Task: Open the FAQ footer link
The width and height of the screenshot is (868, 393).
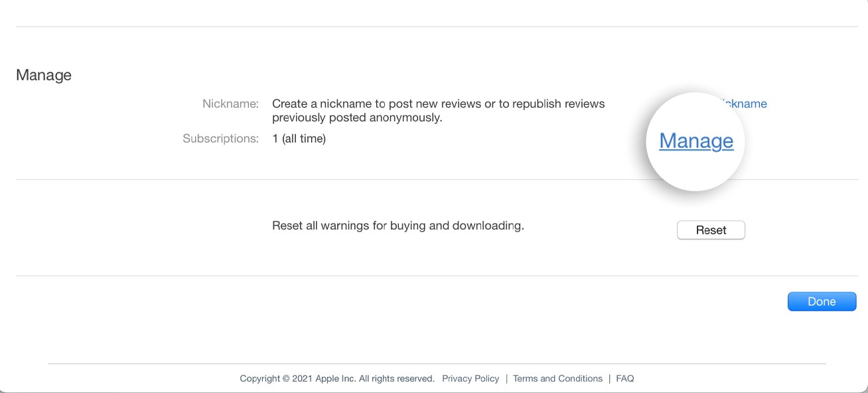Action: click(625, 378)
